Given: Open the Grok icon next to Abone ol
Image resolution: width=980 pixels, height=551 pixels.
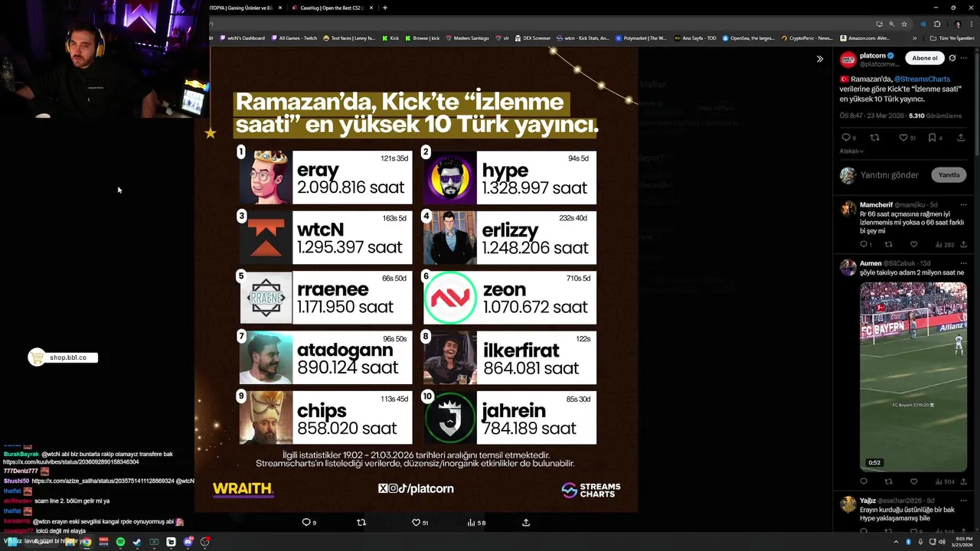Looking at the screenshot, I should click(952, 58).
